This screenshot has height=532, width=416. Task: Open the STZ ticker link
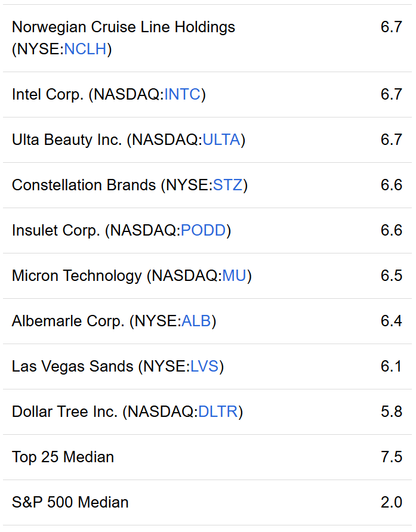[228, 185]
